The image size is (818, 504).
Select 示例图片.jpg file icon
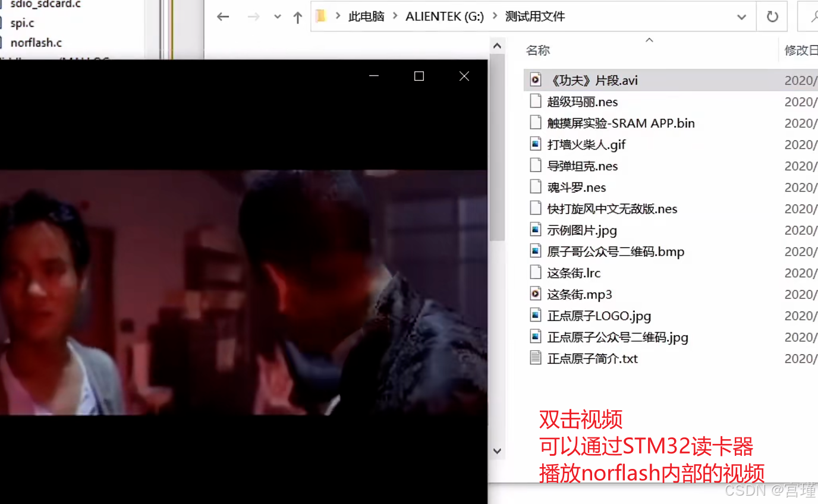click(x=536, y=230)
